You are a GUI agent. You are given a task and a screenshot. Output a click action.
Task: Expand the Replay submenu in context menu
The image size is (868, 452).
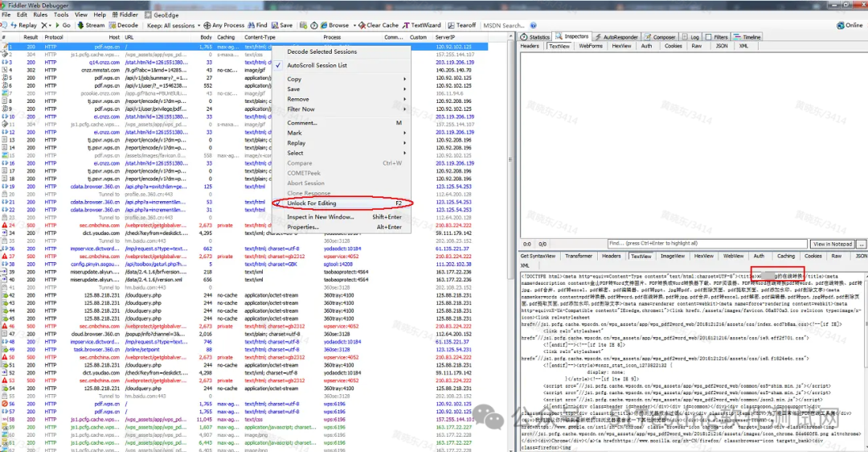(341, 143)
